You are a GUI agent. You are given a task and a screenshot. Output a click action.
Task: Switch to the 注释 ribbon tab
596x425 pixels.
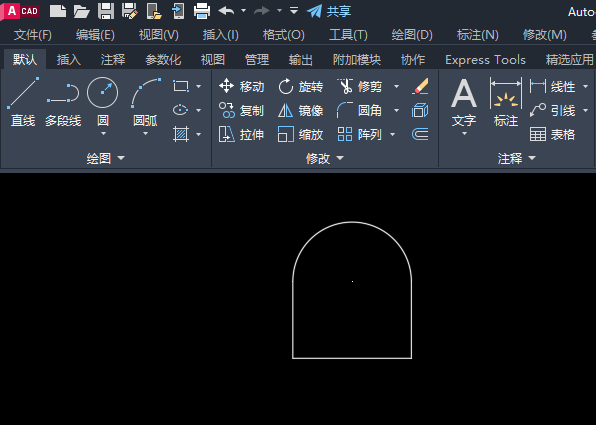(x=113, y=60)
